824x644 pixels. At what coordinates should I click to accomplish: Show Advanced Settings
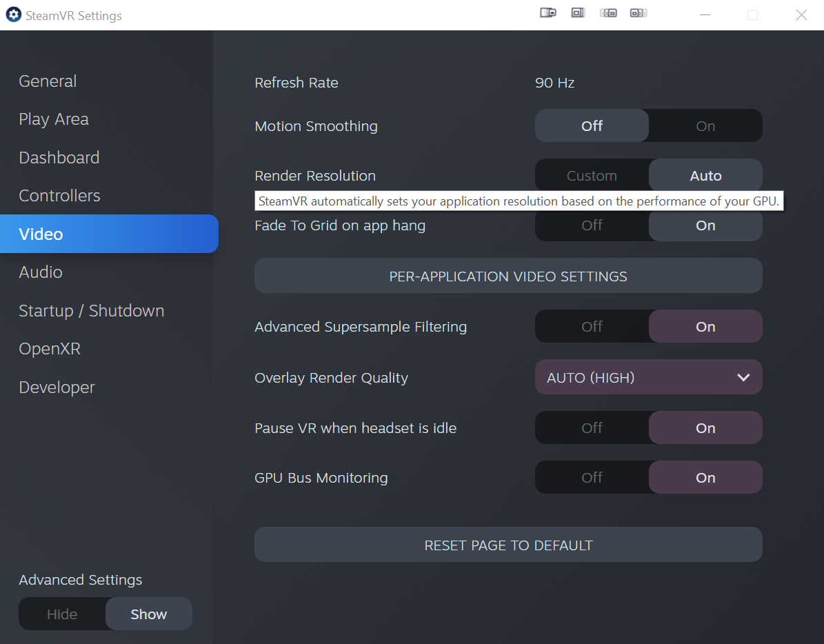(149, 614)
